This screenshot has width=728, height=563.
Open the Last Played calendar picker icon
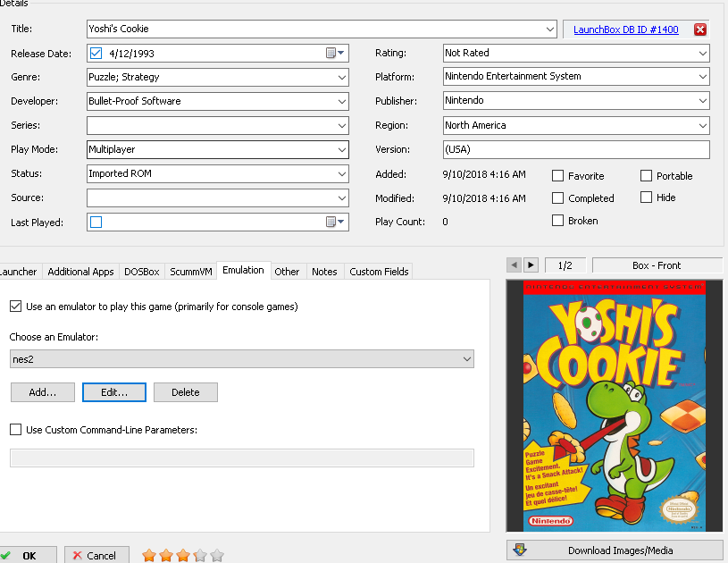tap(335, 222)
